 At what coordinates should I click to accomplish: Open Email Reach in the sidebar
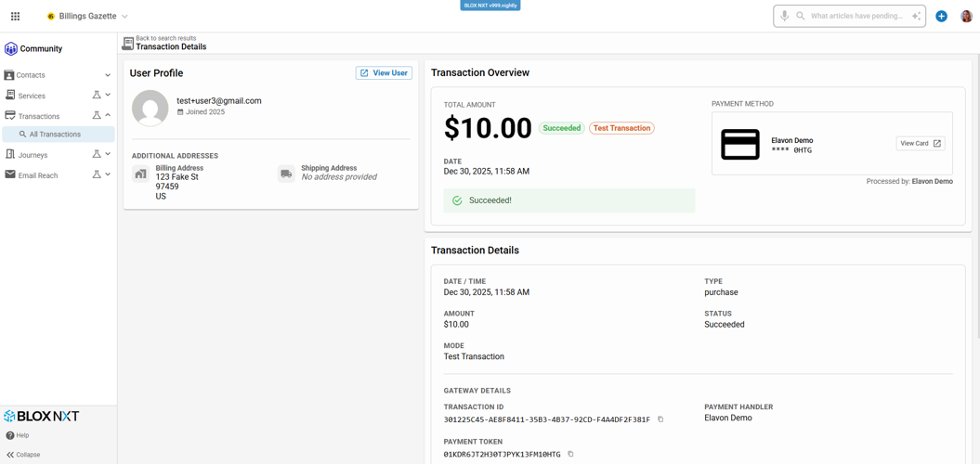pos(38,175)
